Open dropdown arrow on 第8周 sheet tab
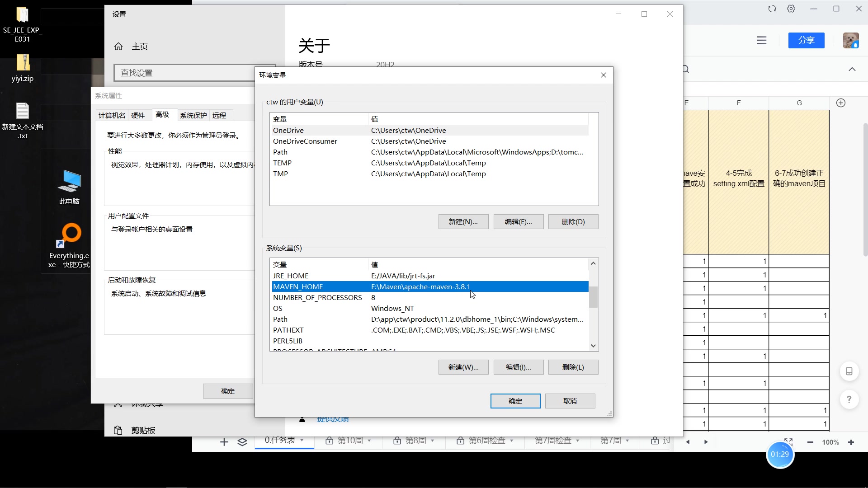The width and height of the screenshot is (868, 488). pyautogui.click(x=433, y=441)
